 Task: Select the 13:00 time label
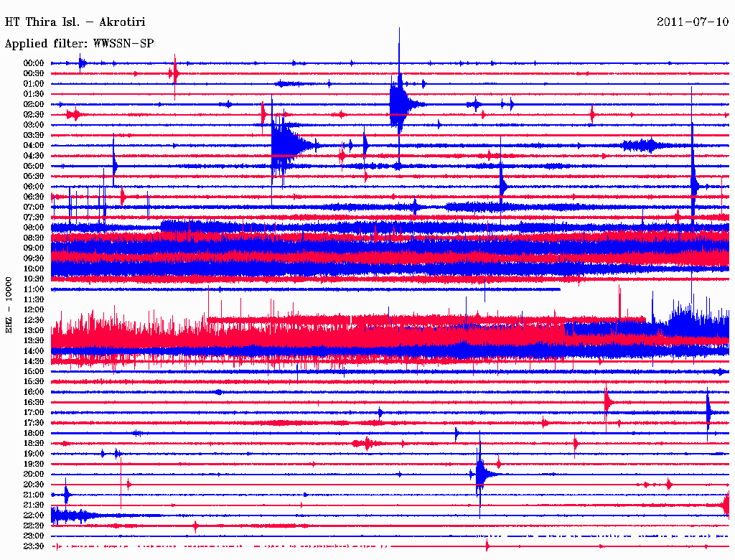[34, 331]
